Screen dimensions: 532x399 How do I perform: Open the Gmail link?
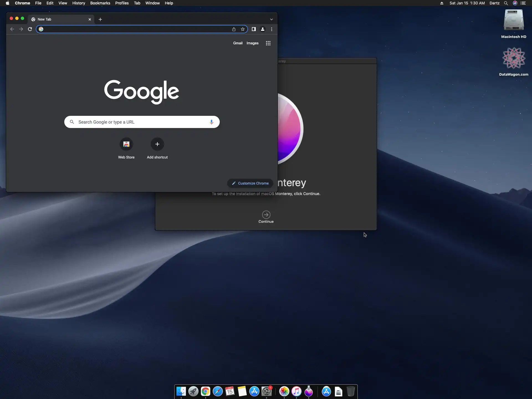click(237, 43)
